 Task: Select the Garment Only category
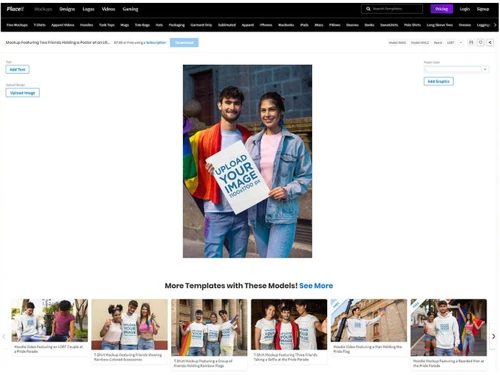(201, 25)
